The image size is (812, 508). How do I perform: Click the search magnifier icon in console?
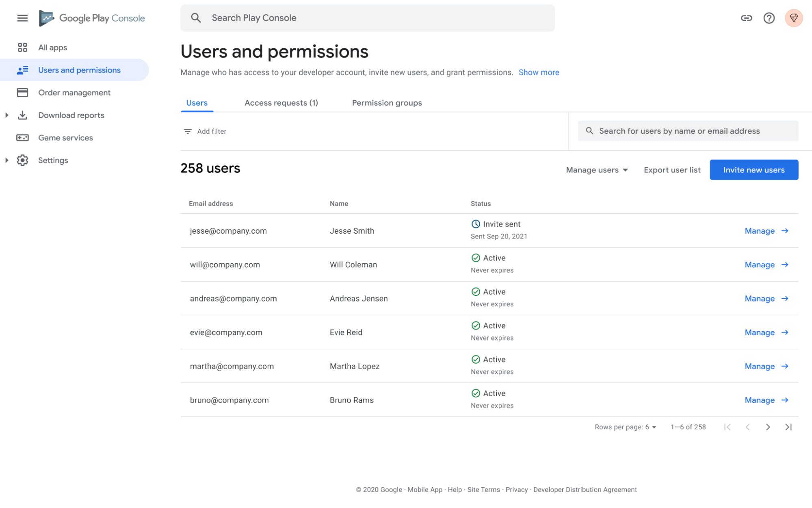point(196,17)
